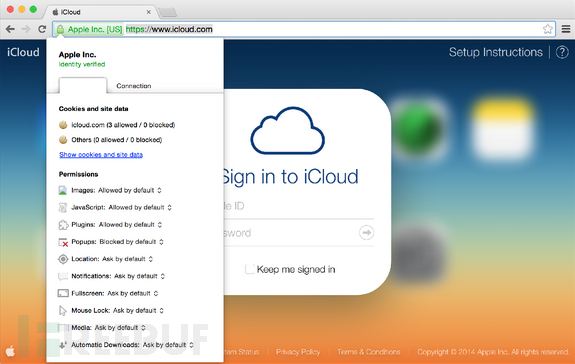Switch to the Connection tab

133,86
